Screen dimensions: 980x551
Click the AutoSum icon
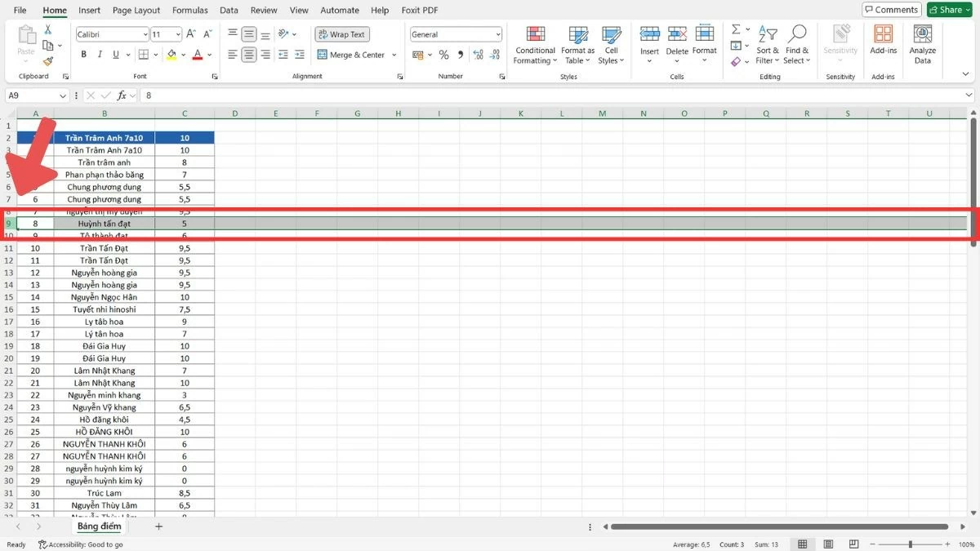click(x=734, y=29)
